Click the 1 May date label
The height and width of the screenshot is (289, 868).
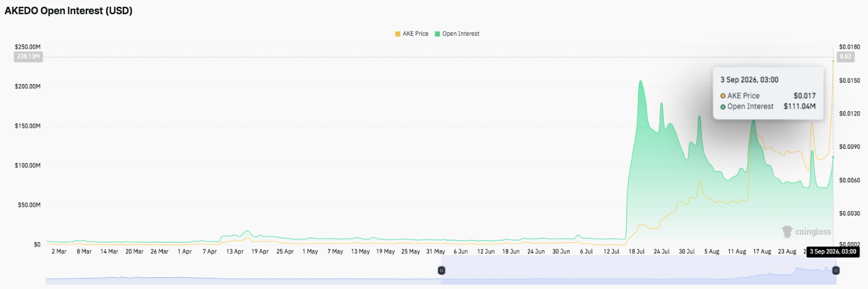[x=310, y=251]
